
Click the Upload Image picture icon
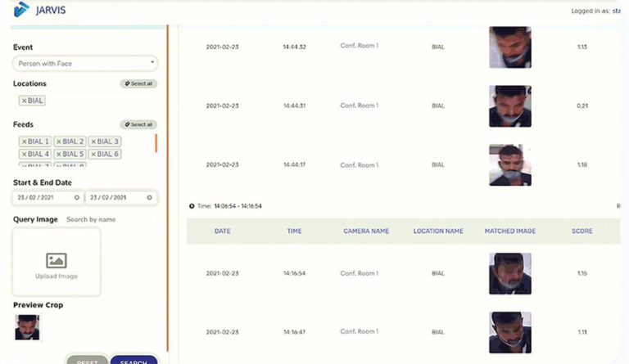pos(57,261)
